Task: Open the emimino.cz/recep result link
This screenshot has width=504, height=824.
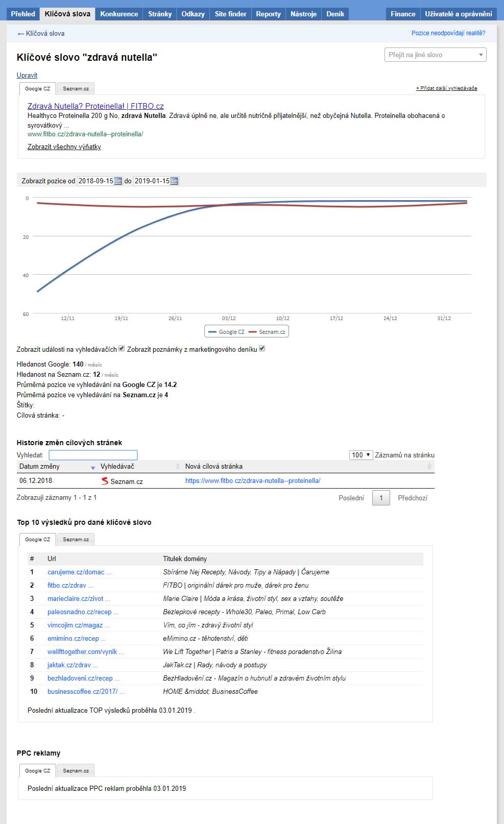Action: click(x=77, y=638)
